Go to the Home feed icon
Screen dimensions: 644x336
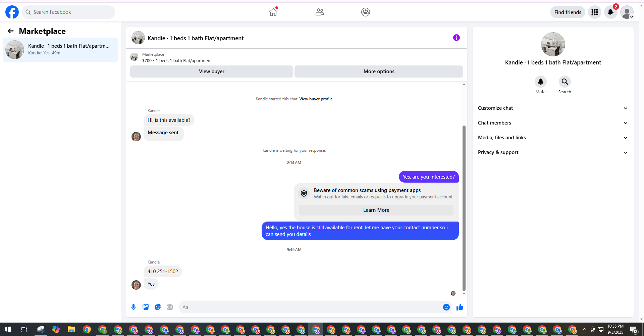pyautogui.click(x=273, y=12)
